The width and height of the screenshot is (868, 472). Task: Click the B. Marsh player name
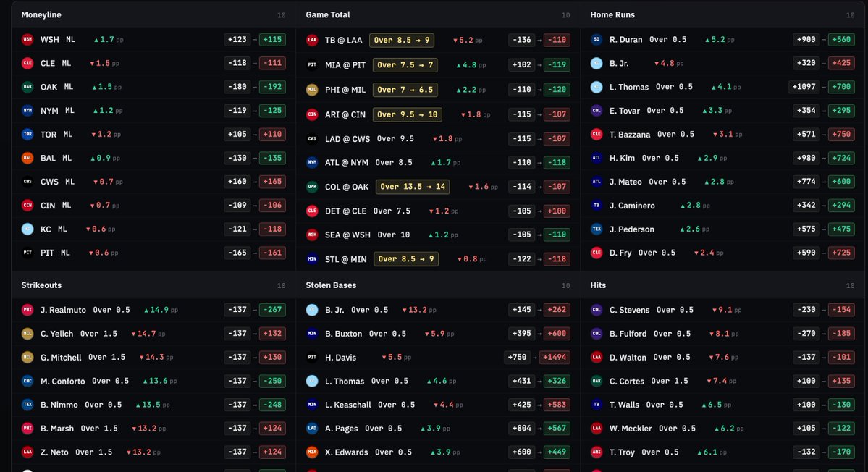[57, 429]
